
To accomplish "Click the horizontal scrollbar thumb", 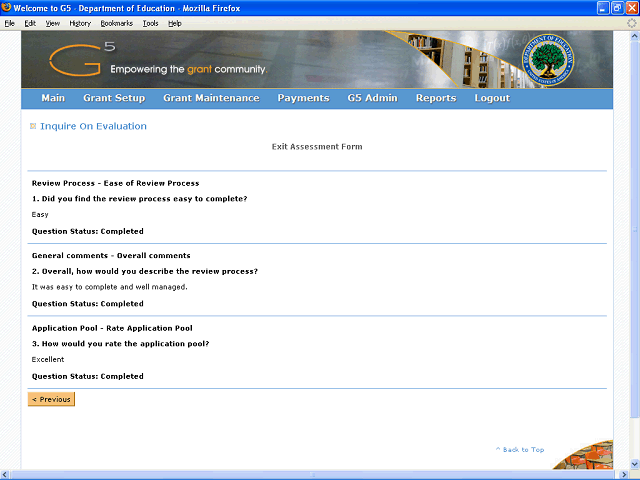I will click(x=313, y=475).
